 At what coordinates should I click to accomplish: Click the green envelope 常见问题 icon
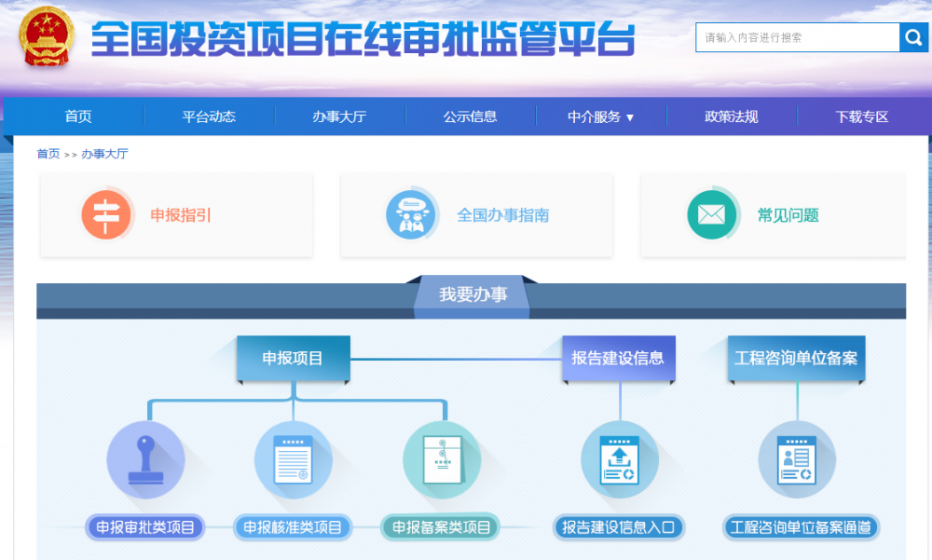(712, 214)
